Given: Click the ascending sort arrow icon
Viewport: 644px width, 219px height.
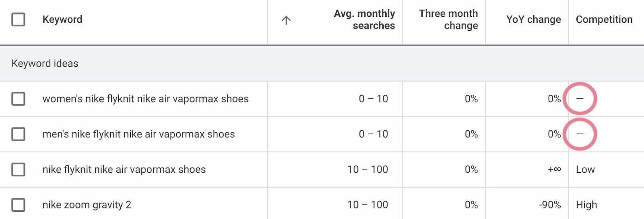Looking at the screenshot, I should [286, 20].
